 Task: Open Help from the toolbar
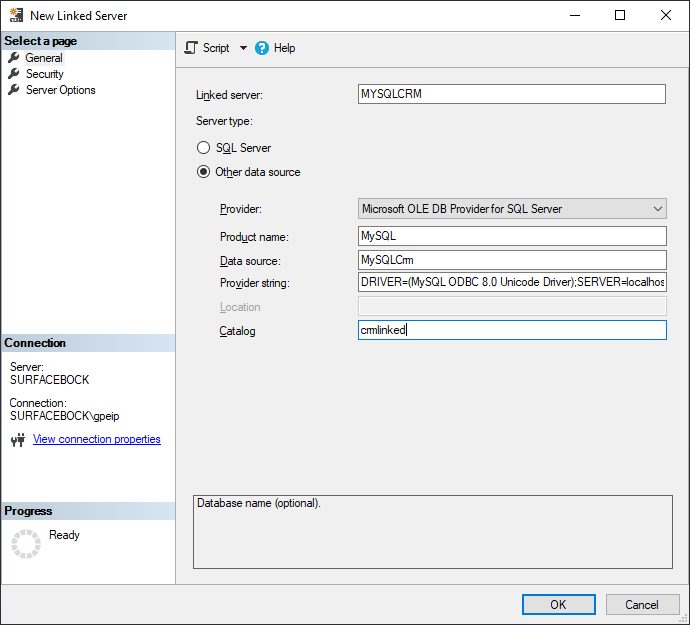pyautogui.click(x=284, y=48)
